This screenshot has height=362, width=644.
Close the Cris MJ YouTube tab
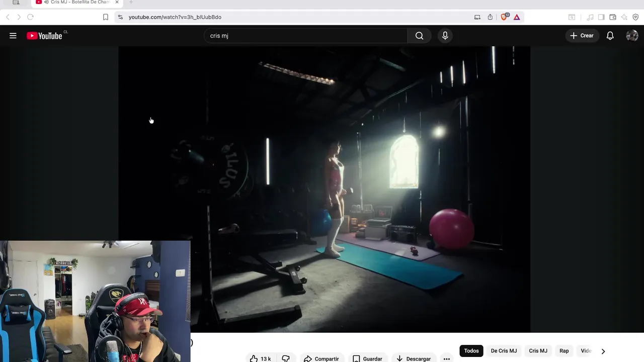coord(117,3)
